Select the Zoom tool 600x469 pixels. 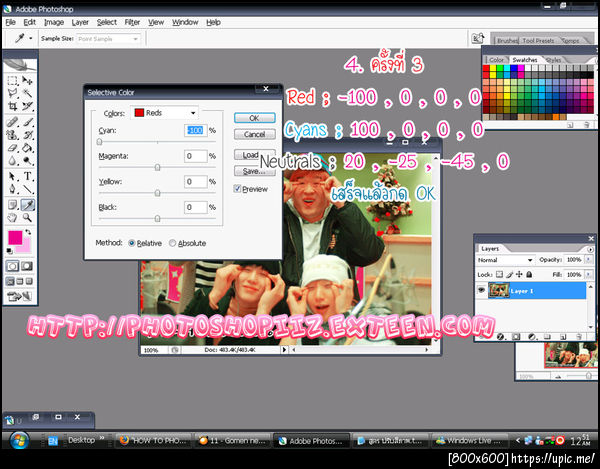point(27,218)
